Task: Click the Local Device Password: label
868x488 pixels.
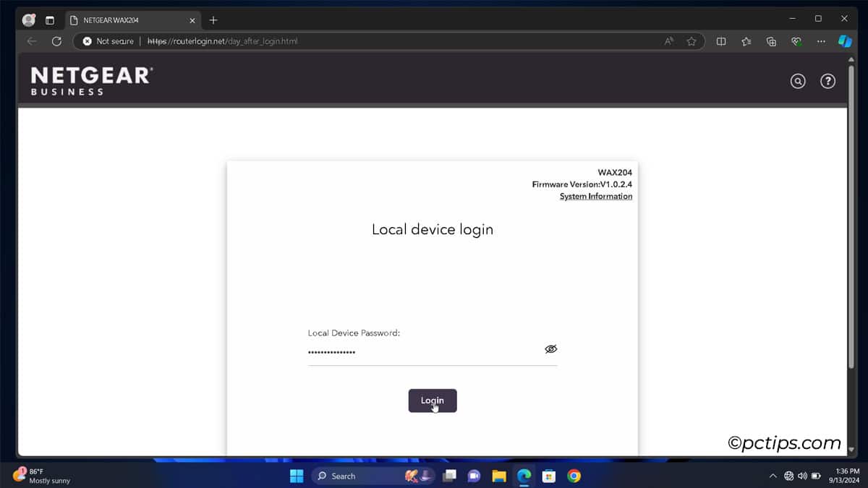Action: pos(354,333)
